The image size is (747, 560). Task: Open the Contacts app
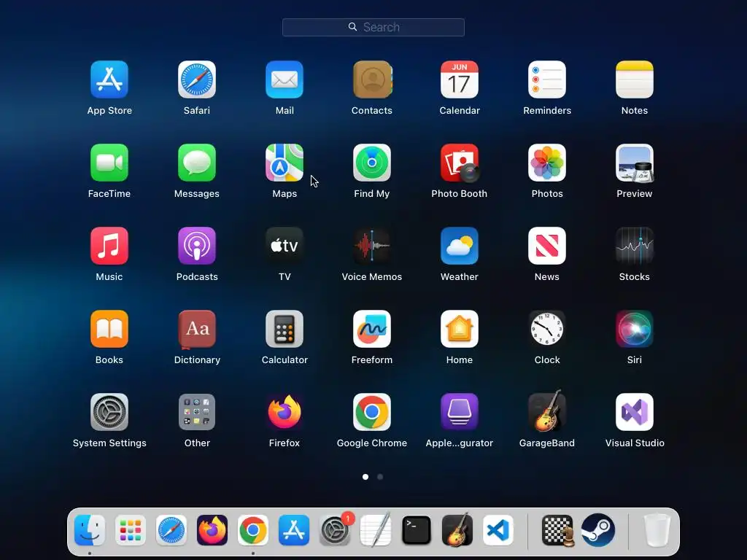(372, 79)
